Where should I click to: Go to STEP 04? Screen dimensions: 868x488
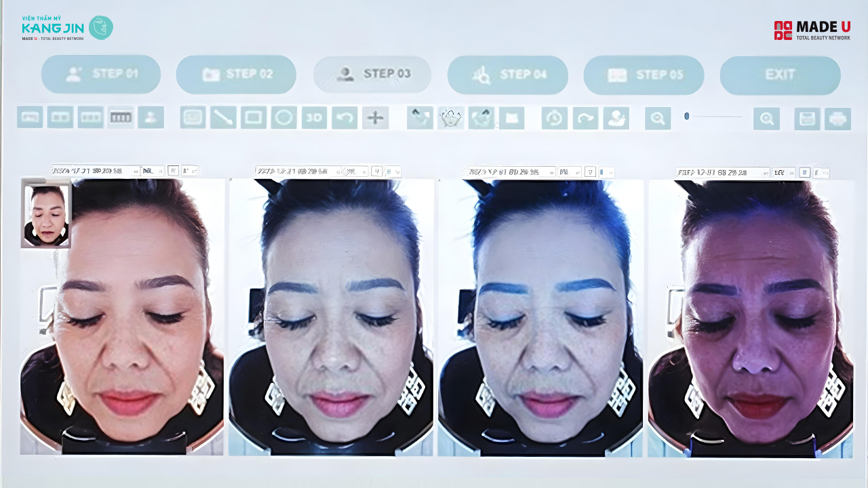pos(507,75)
